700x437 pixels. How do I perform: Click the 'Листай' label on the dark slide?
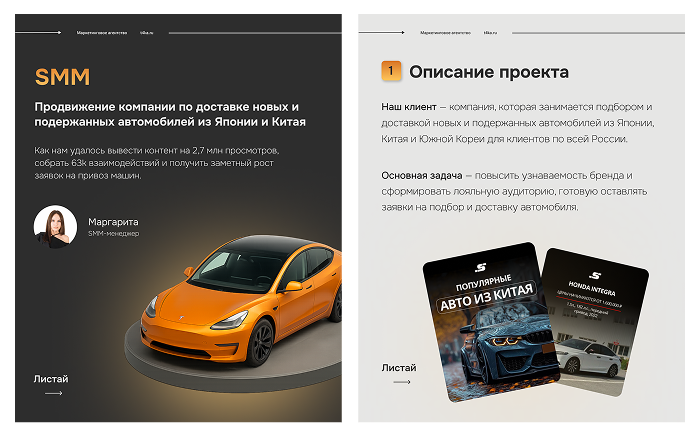pos(51,379)
